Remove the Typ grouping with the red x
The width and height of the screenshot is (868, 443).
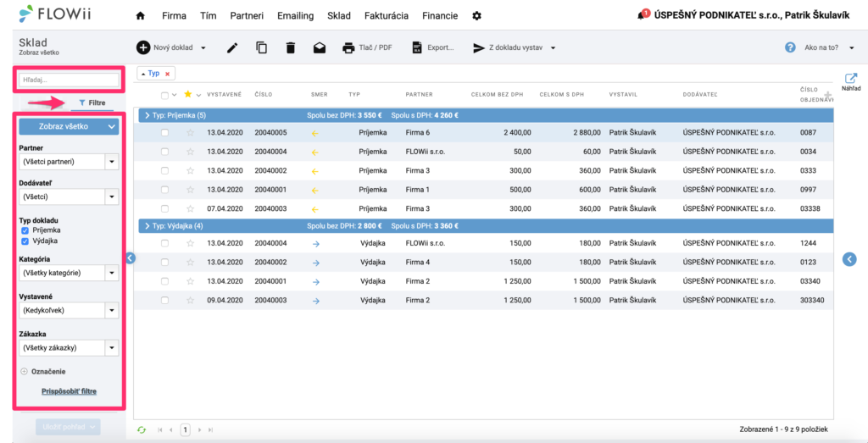pyautogui.click(x=167, y=74)
